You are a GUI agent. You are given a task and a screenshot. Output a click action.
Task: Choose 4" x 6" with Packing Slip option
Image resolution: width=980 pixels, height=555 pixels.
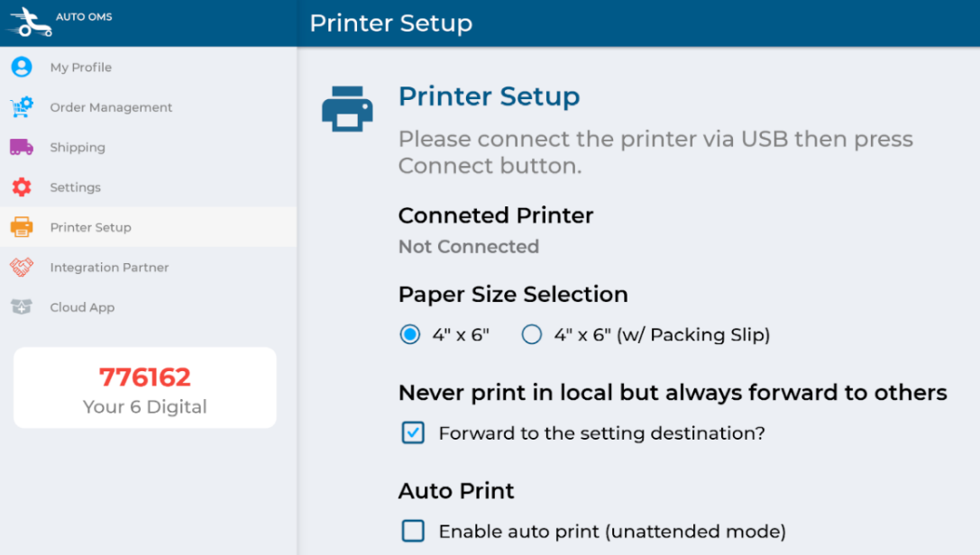tap(532, 335)
